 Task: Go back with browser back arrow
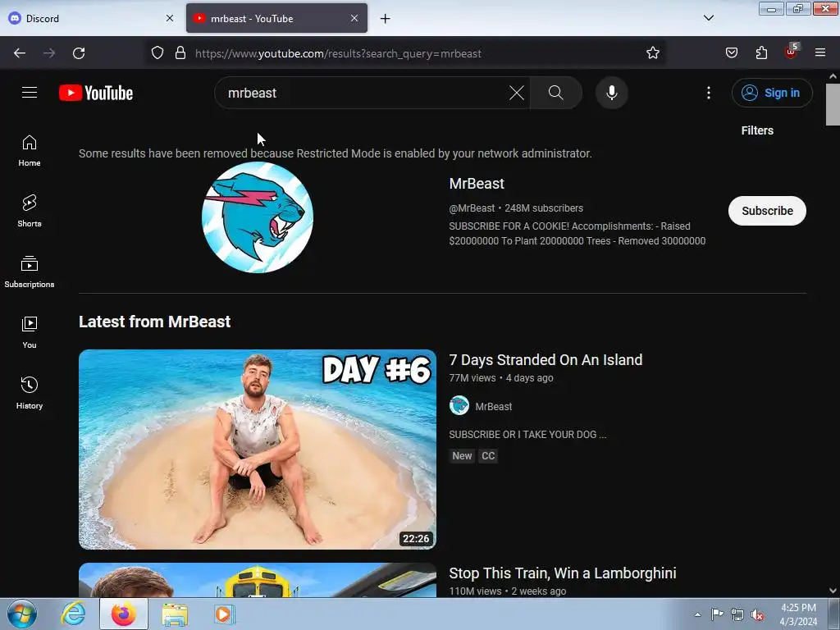coord(20,53)
